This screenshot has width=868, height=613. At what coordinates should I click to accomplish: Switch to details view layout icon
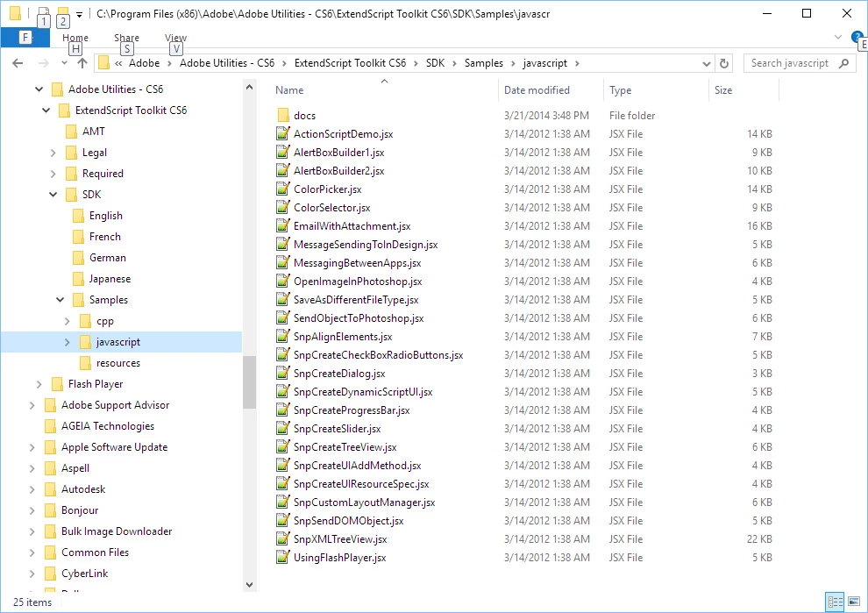click(x=835, y=602)
